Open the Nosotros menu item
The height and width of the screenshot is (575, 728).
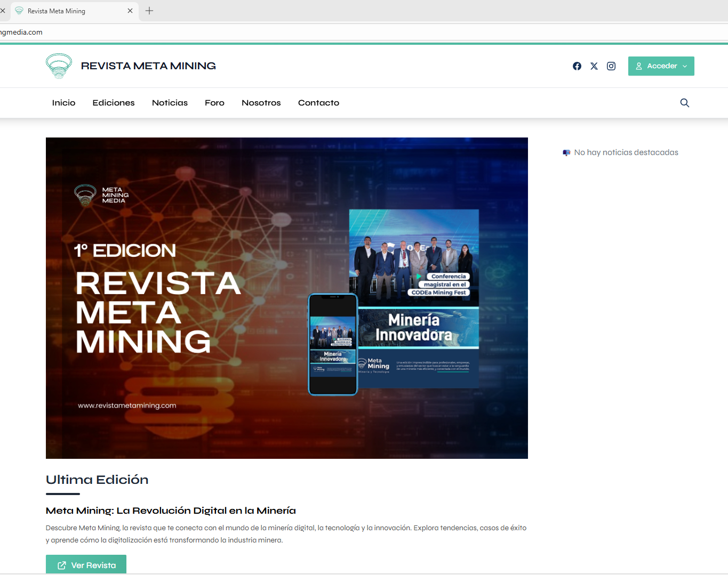click(x=261, y=103)
